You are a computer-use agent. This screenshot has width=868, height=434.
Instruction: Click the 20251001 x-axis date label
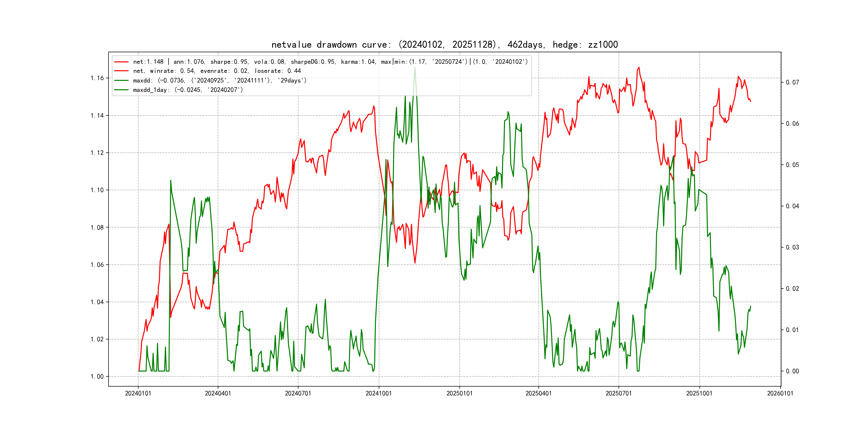[699, 394]
